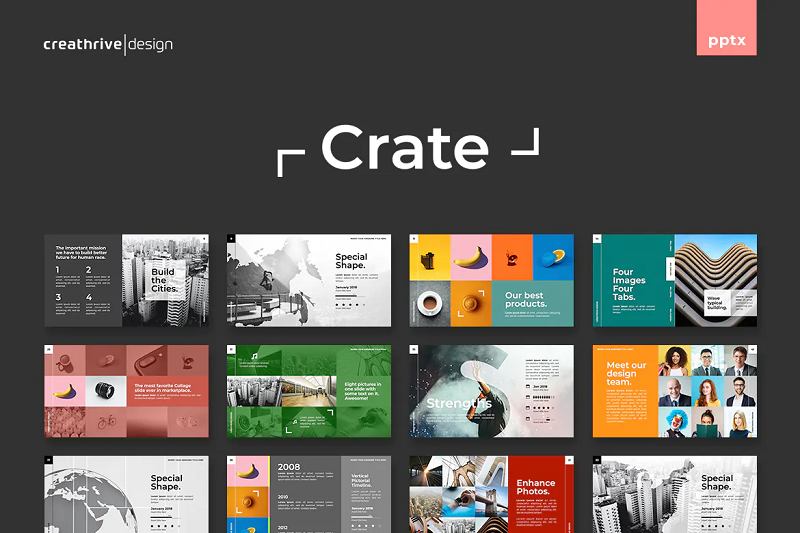Open the Special Shape world map slide
The image size is (800, 533).
[308, 280]
